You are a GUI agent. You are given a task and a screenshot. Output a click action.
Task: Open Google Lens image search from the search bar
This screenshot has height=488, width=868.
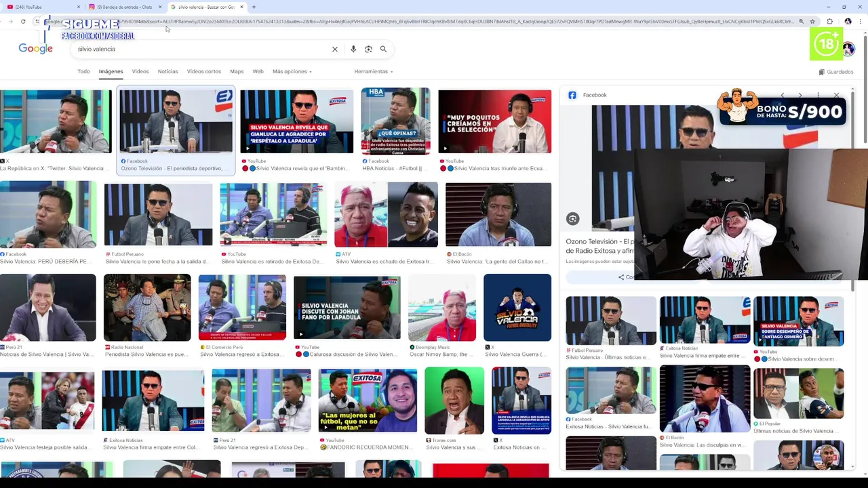(x=368, y=49)
